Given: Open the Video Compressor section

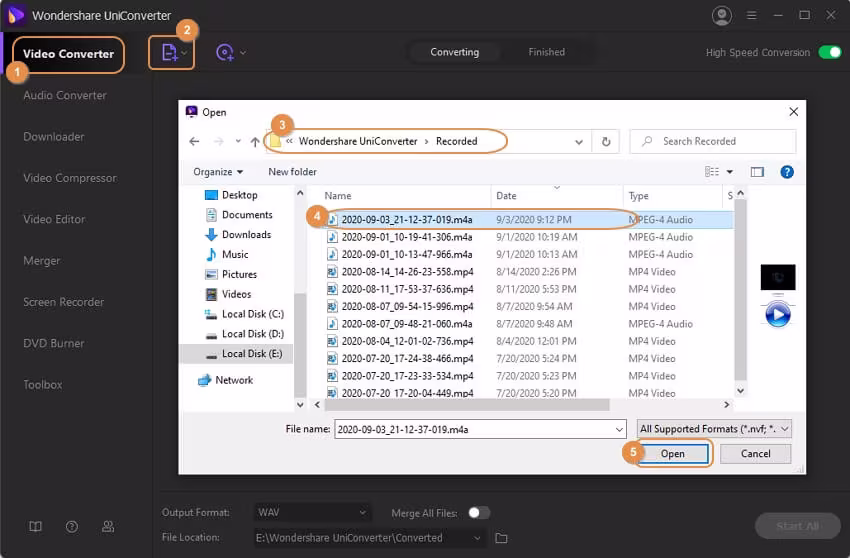Looking at the screenshot, I should point(70,178).
